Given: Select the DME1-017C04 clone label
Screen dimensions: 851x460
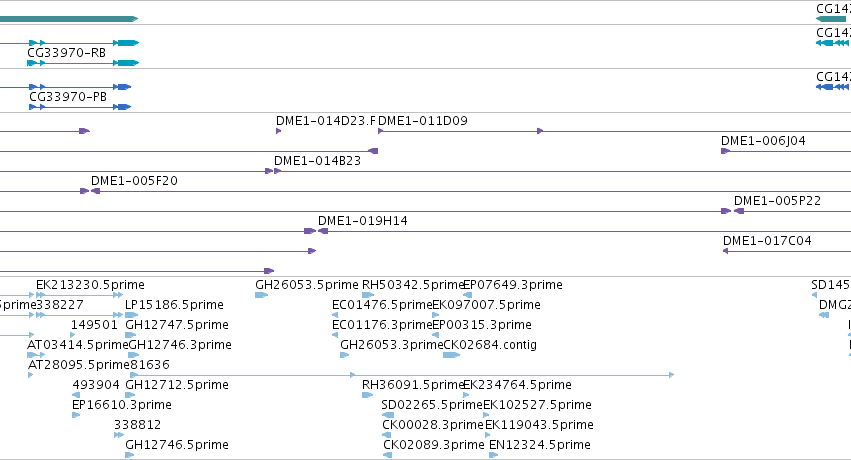Looking at the screenshot, I should click(x=767, y=240).
